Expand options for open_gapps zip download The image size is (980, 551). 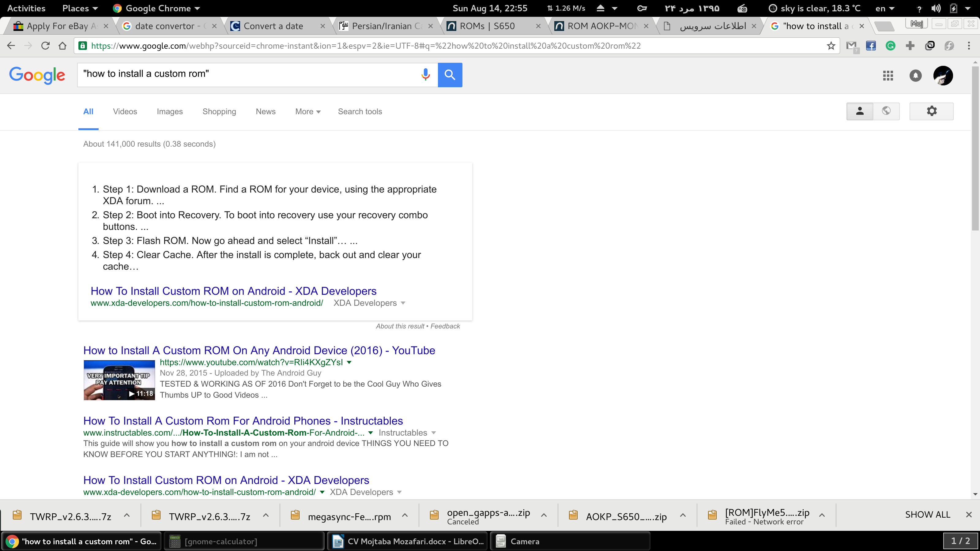pos(544,515)
